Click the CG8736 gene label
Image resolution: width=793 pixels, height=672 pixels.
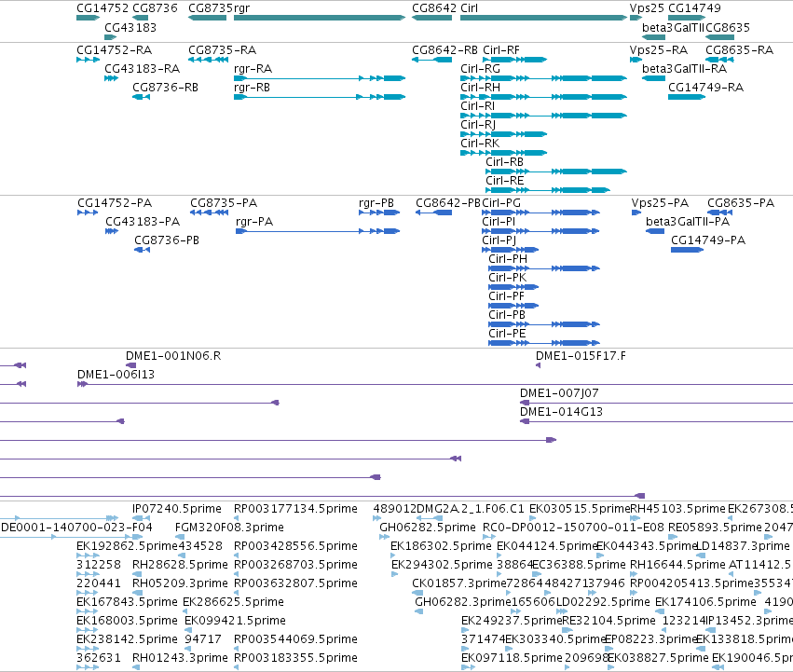coord(155,8)
